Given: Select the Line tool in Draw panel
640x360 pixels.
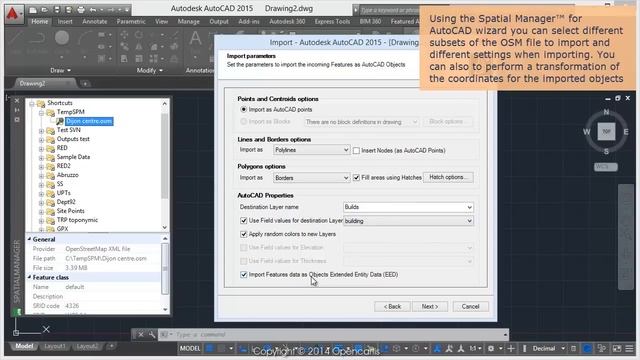Looking at the screenshot, I should 15,38.
